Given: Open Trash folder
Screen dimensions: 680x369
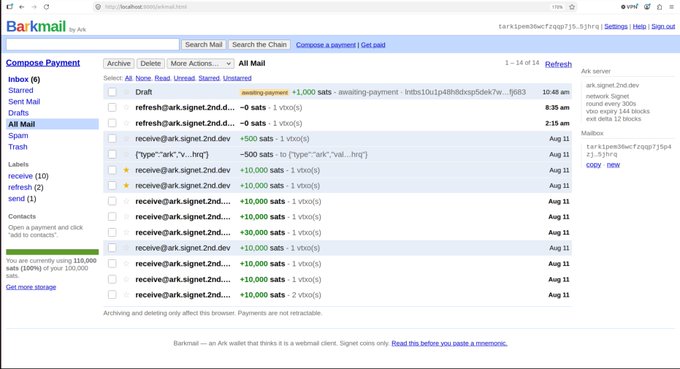Looking at the screenshot, I should (x=17, y=147).
